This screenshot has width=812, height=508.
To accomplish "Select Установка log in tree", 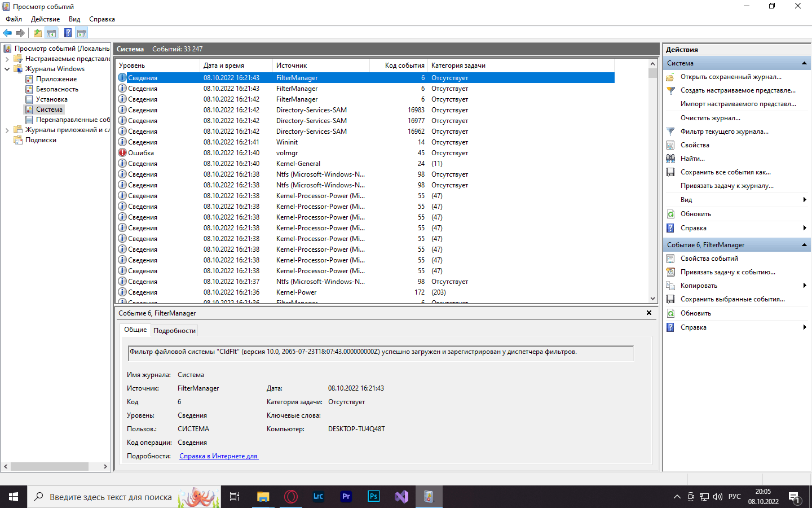I will pyautogui.click(x=51, y=99).
